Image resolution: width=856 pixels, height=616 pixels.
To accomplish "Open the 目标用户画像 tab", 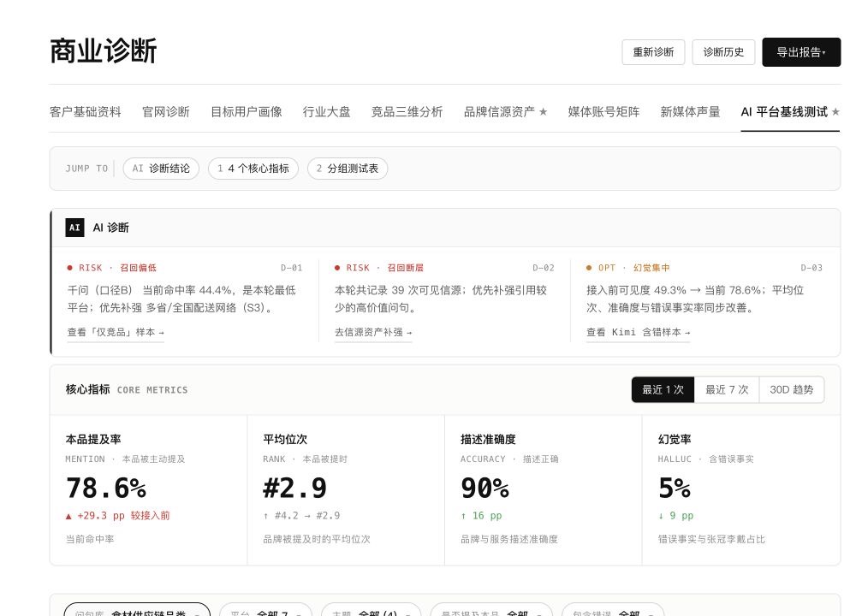I will (x=247, y=112).
